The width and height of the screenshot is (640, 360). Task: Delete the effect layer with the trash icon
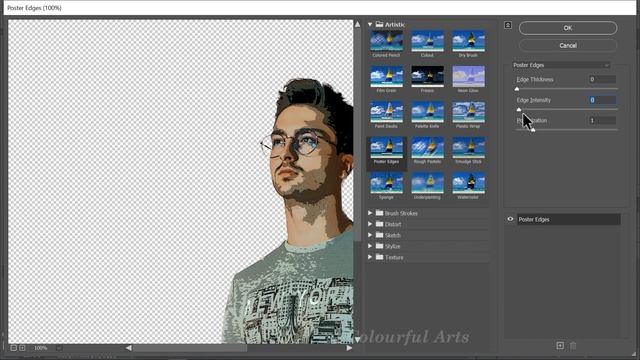tap(573, 346)
